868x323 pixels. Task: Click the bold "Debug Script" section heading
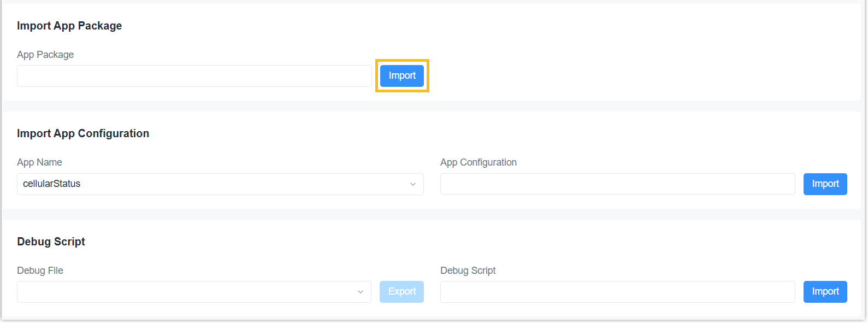[x=51, y=242]
